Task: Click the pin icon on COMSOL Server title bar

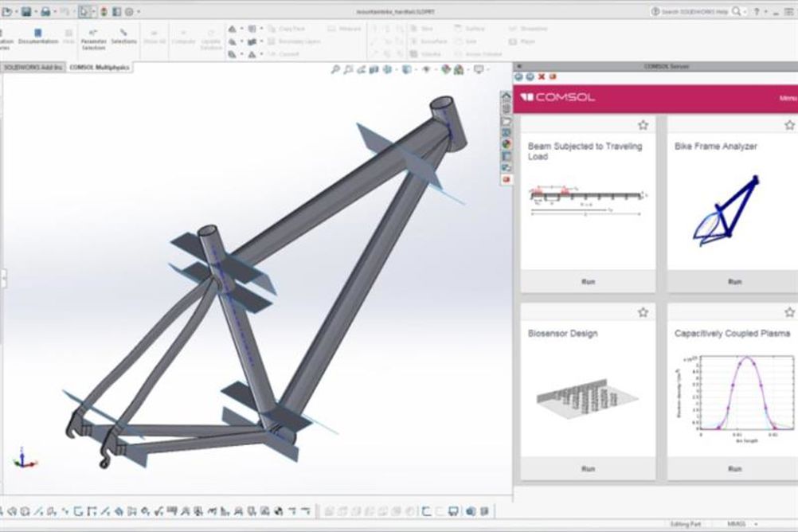Action: tap(519, 66)
